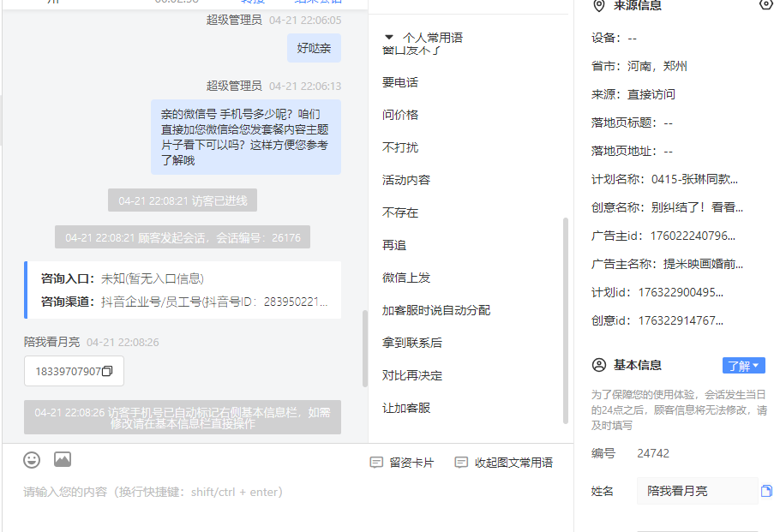Click the chat history scrollbar
The width and height of the screenshot is (780, 532).
364,348
